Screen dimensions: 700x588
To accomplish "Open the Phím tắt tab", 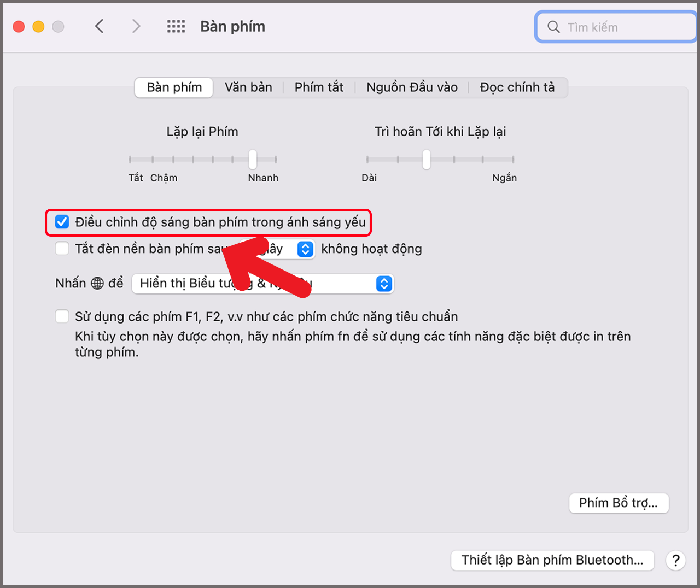I will pos(319,87).
